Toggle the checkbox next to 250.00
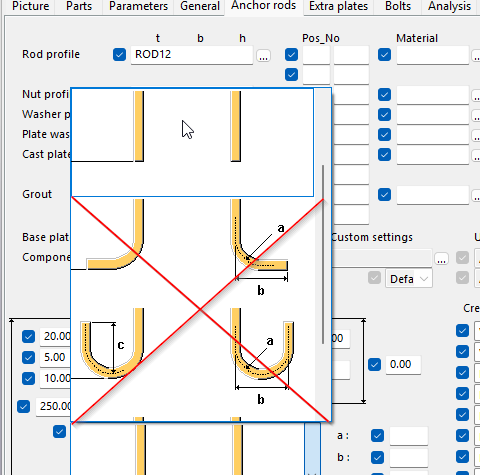Viewport: 480px width, 475px height. click(x=23, y=407)
